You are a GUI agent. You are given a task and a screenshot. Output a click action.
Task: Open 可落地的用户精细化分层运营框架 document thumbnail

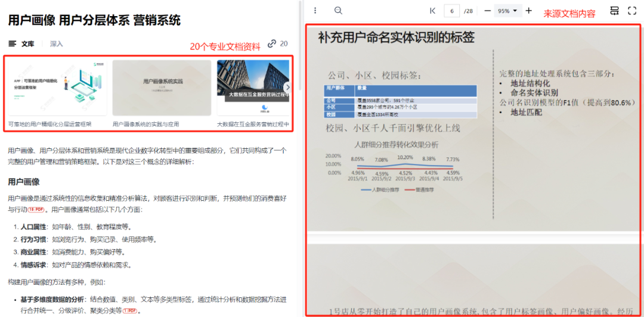pos(56,88)
